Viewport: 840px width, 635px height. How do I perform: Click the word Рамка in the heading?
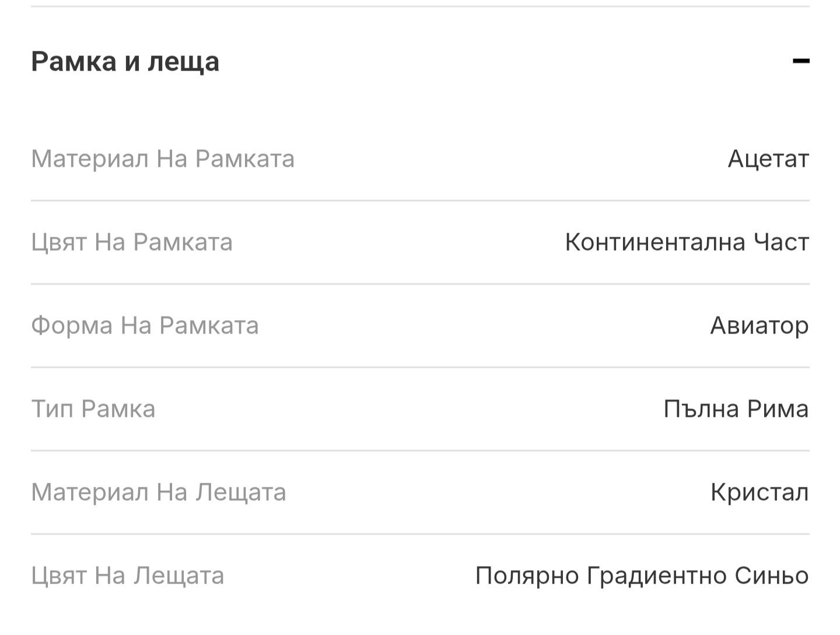coord(74,62)
